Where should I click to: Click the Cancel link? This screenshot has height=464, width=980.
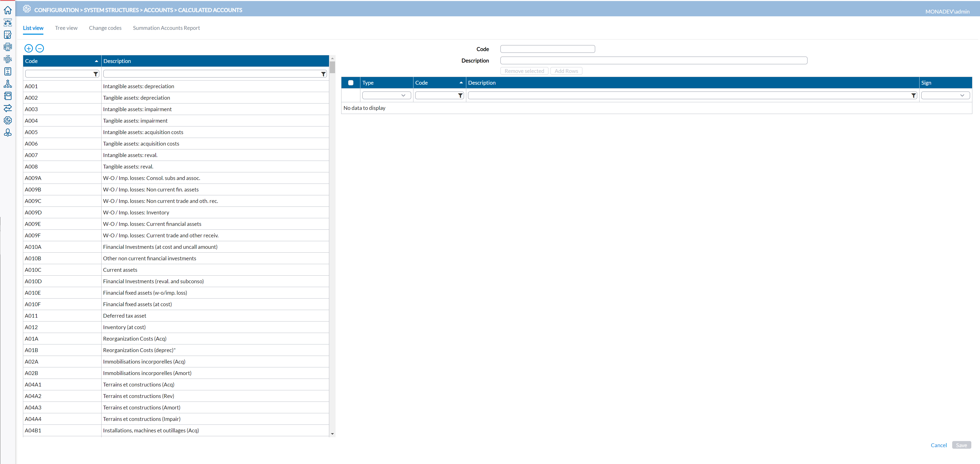point(939,445)
